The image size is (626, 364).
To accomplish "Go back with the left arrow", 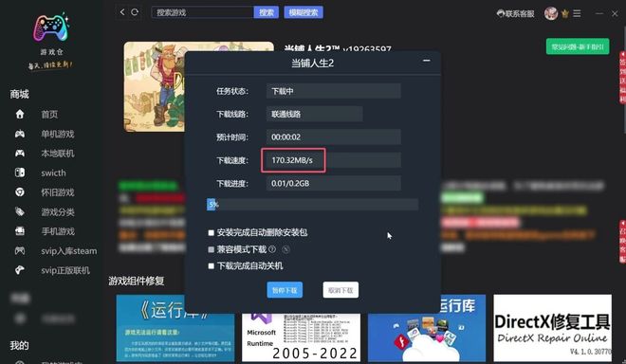I will pos(122,12).
